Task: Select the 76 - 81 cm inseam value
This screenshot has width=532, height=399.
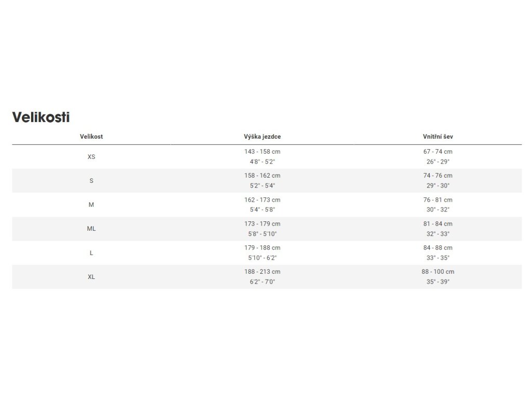Action: 437,200
